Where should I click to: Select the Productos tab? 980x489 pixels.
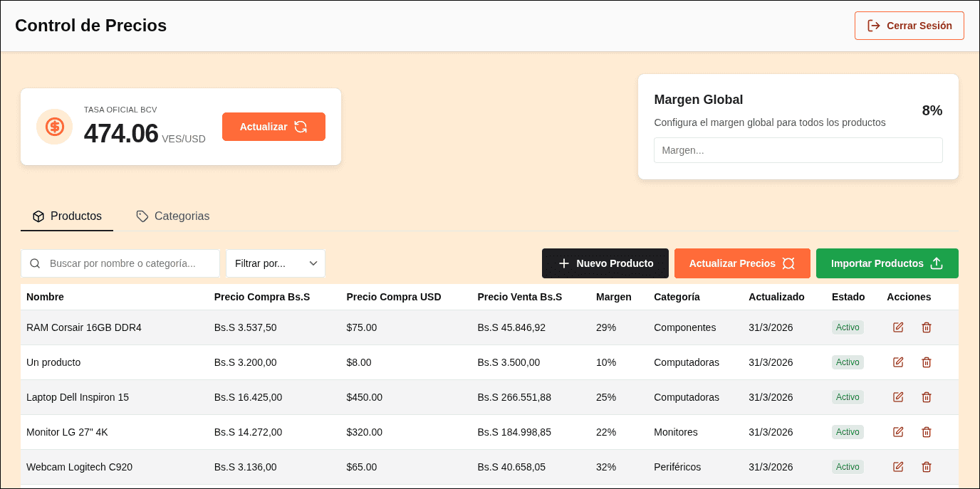[67, 216]
